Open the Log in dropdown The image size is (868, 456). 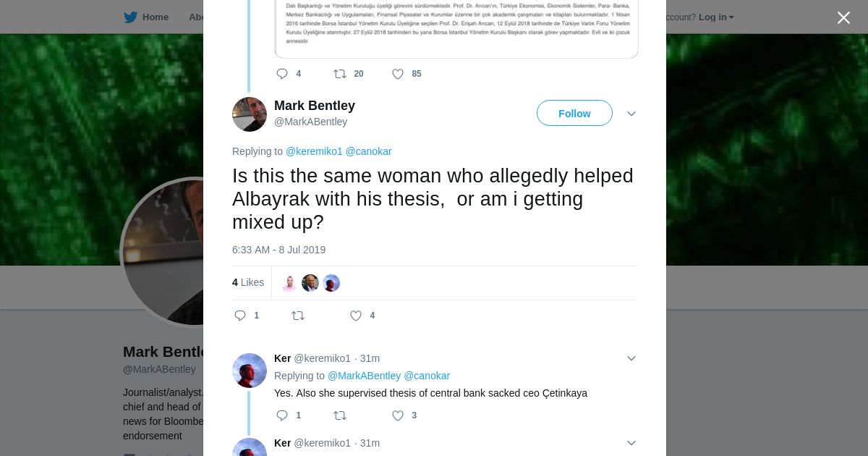point(716,17)
